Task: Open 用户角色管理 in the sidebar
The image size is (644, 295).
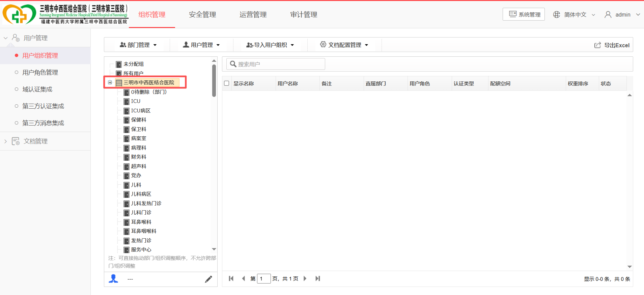Action: 40,72
